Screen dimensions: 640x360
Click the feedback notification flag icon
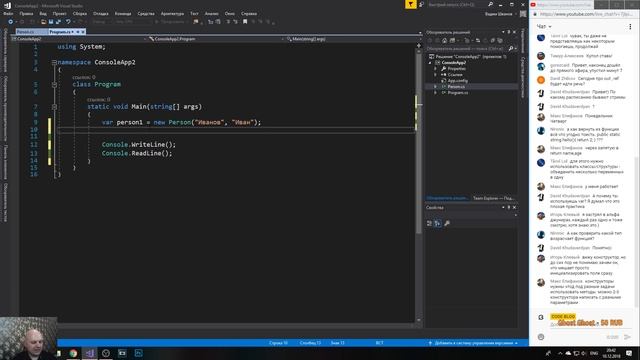coord(411,4)
